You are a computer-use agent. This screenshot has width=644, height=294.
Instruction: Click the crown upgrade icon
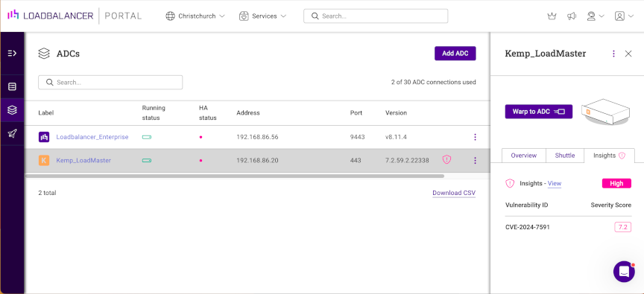pos(552,16)
